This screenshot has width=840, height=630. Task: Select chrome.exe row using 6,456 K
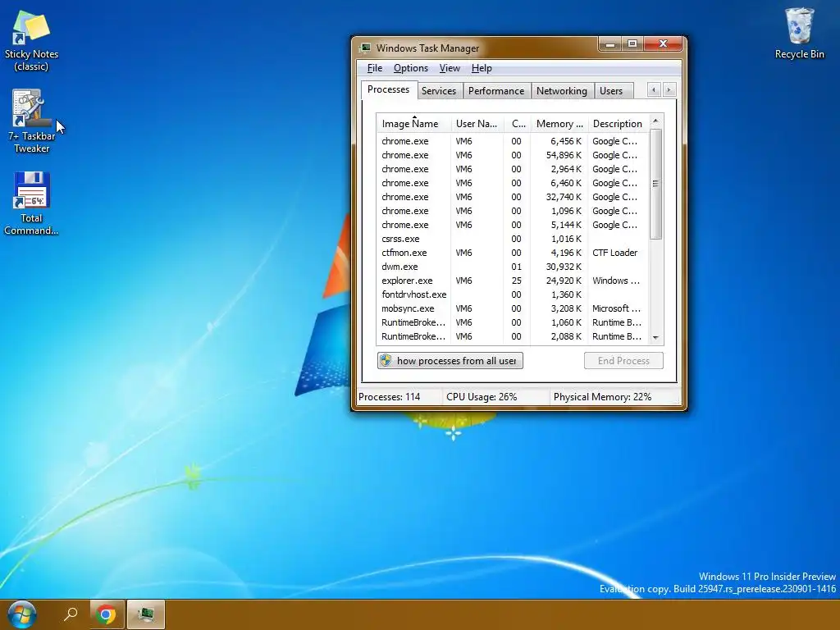point(512,141)
